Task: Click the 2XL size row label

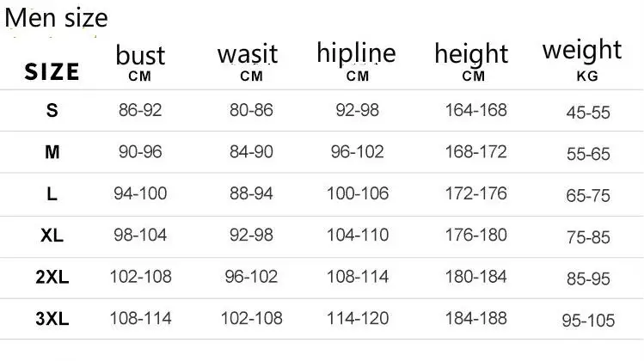Action: coord(52,277)
